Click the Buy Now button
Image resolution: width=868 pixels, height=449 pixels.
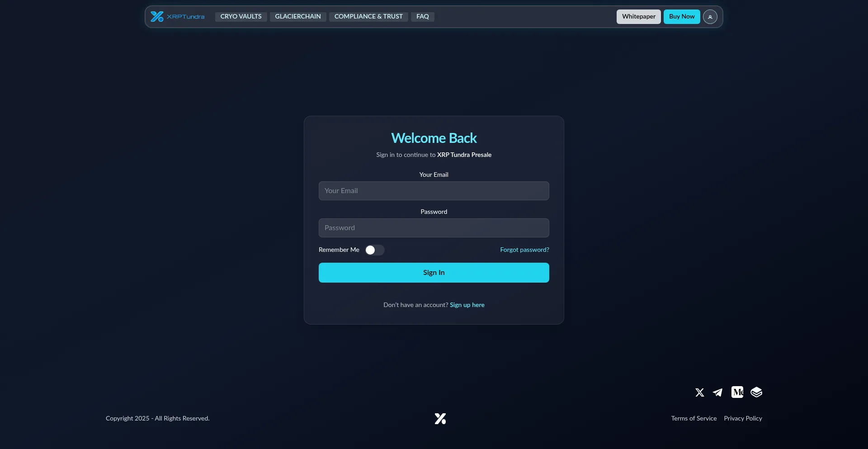[681, 17]
